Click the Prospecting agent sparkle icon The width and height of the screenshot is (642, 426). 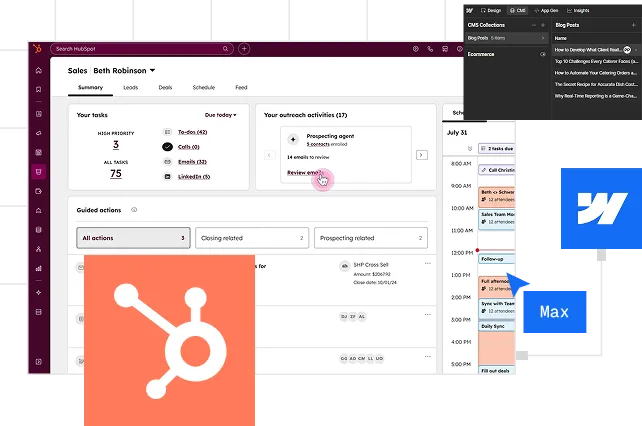pos(293,139)
